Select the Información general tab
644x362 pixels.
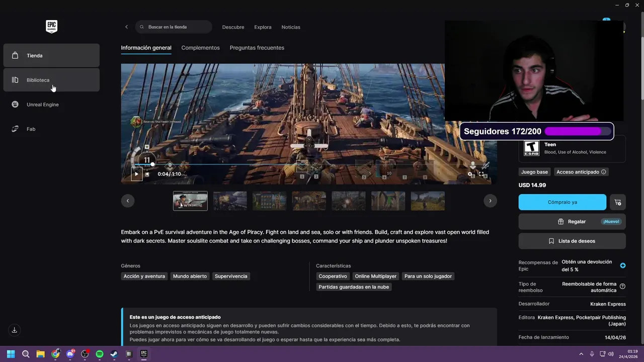(x=146, y=48)
